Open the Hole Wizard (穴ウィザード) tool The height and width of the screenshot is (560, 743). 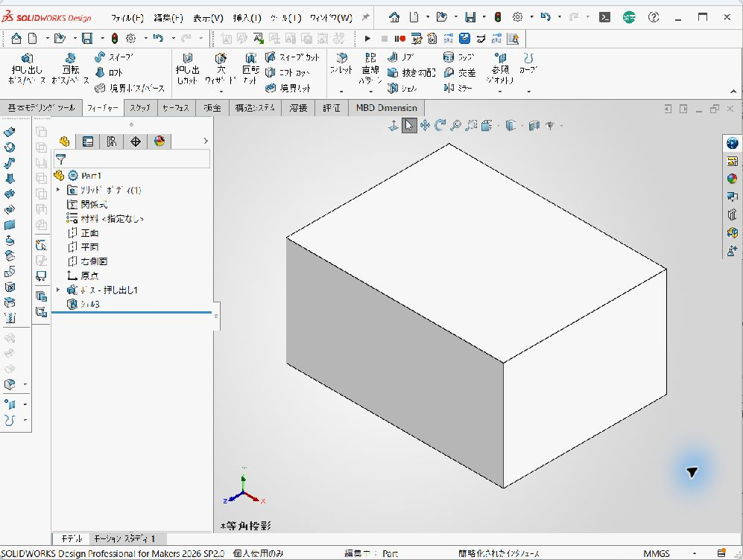[221, 69]
